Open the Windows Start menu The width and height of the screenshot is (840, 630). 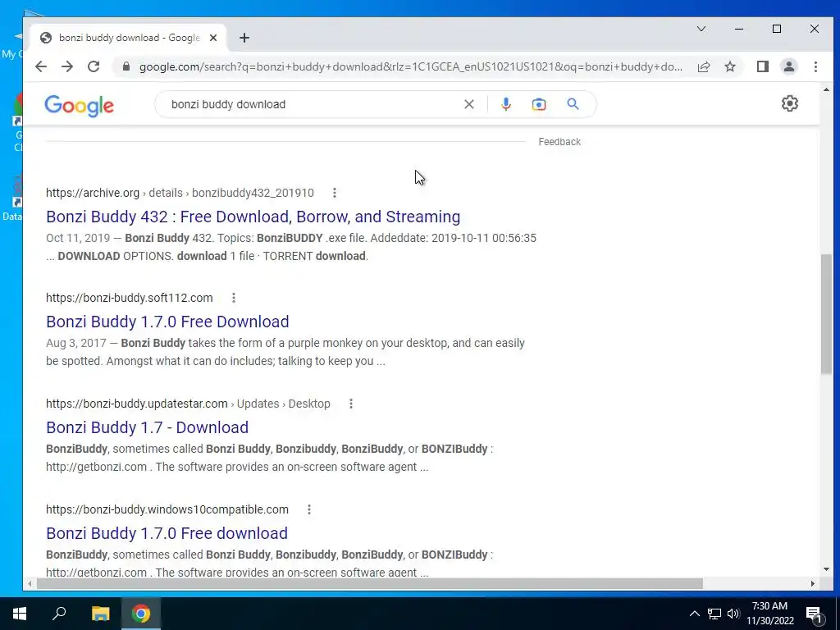[20, 614]
